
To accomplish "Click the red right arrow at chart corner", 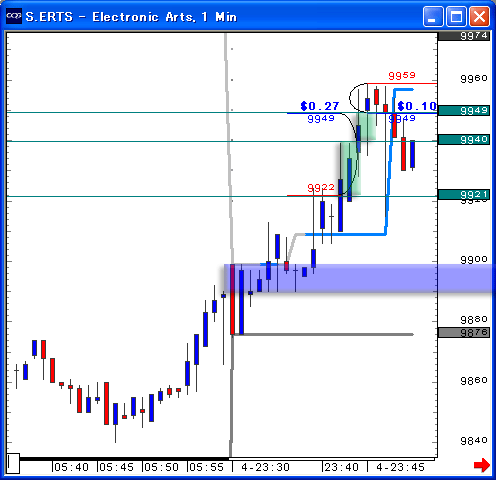I will tap(482, 465).
